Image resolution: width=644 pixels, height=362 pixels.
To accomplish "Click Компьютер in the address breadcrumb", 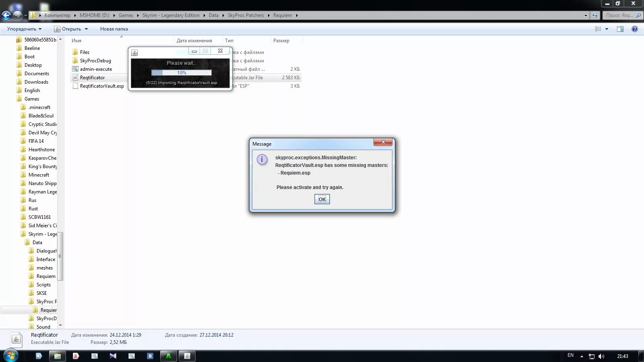I will pos(57,15).
